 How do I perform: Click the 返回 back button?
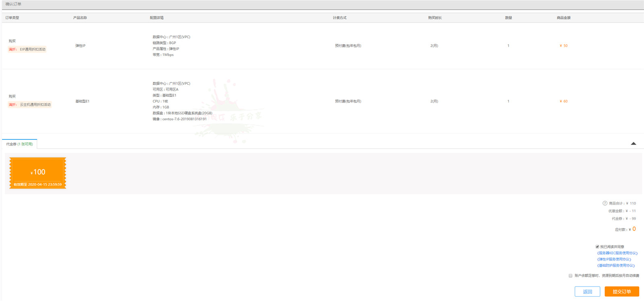[587, 292]
